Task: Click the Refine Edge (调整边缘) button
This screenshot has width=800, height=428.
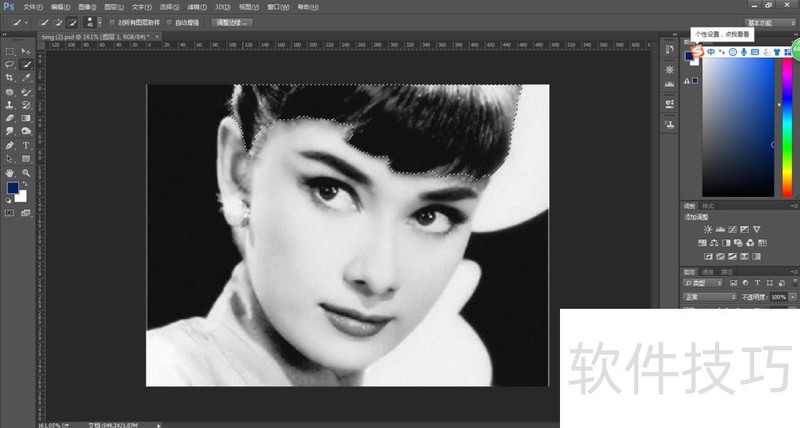Action: (x=232, y=21)
